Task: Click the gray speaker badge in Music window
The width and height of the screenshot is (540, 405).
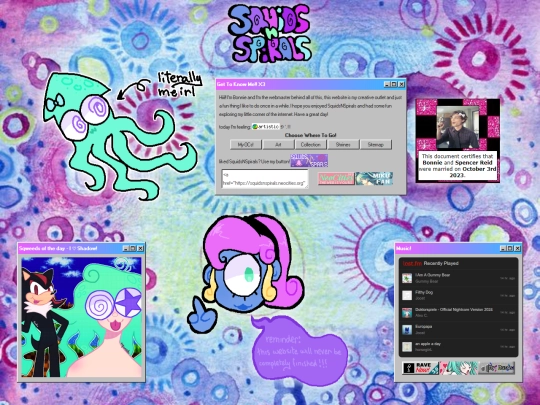Action: pyautogui.click(x=497, y=368)
